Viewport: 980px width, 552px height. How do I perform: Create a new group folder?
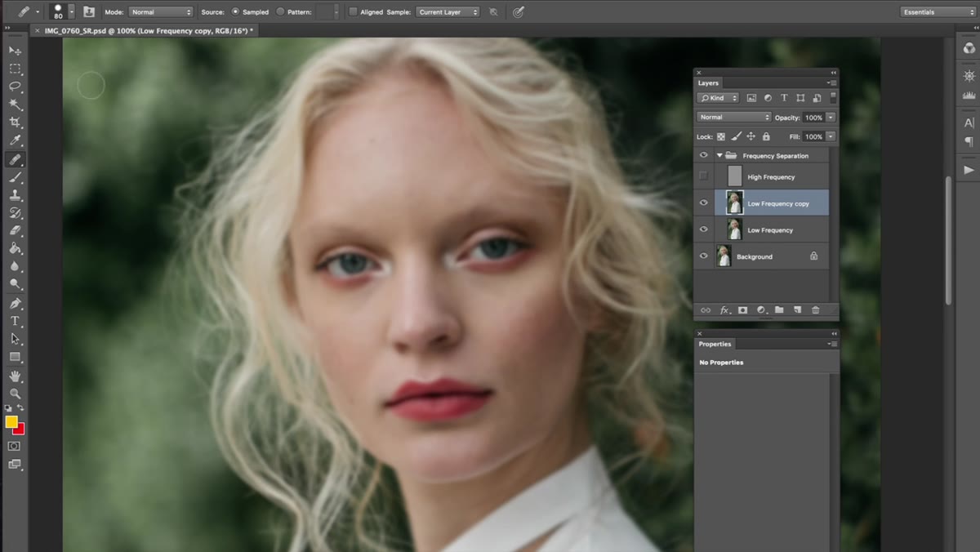coord(779,310)
